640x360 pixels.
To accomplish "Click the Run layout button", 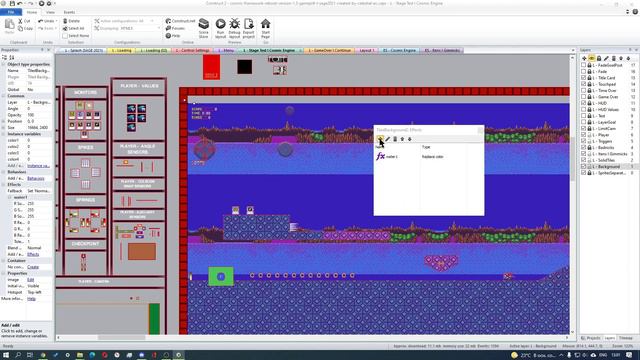I will pyautogui.click(x=220, y=28).
